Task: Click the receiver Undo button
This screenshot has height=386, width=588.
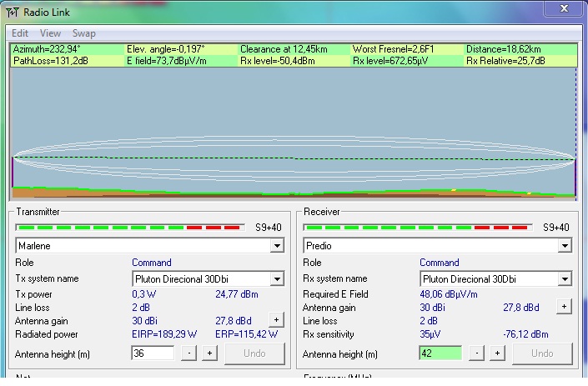Action: 542,353
